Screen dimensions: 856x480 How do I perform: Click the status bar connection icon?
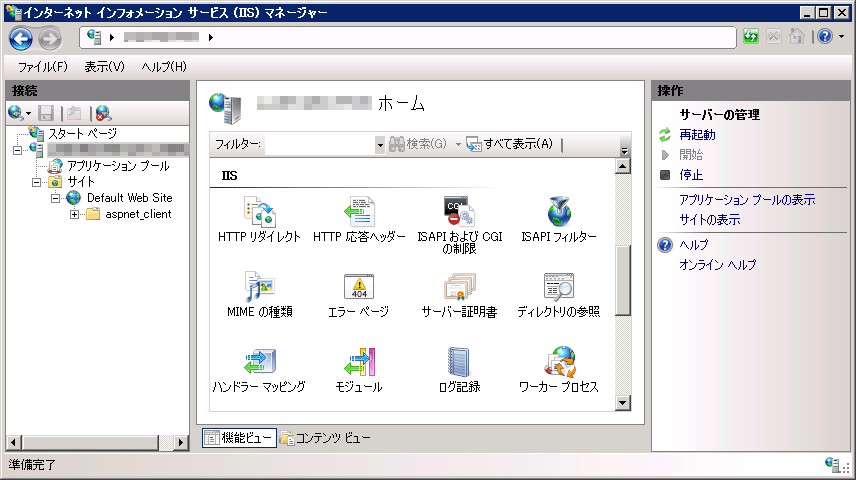[832, 465]
